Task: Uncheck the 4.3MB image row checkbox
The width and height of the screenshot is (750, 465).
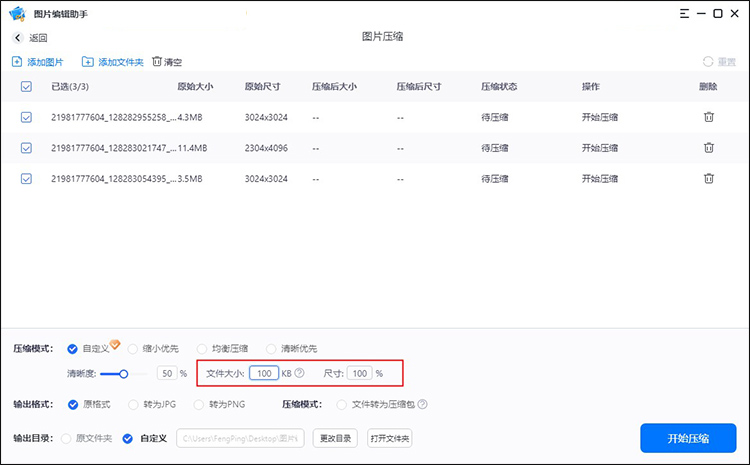Action: (26, 117)
